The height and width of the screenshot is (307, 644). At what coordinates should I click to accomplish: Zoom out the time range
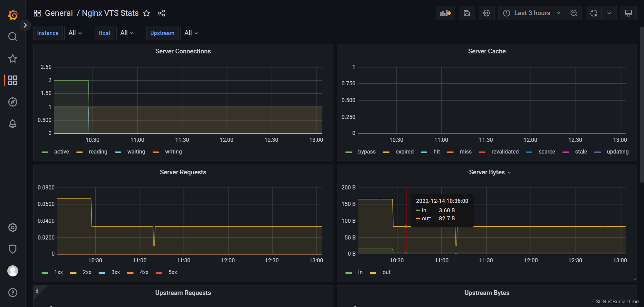[574, 13]
